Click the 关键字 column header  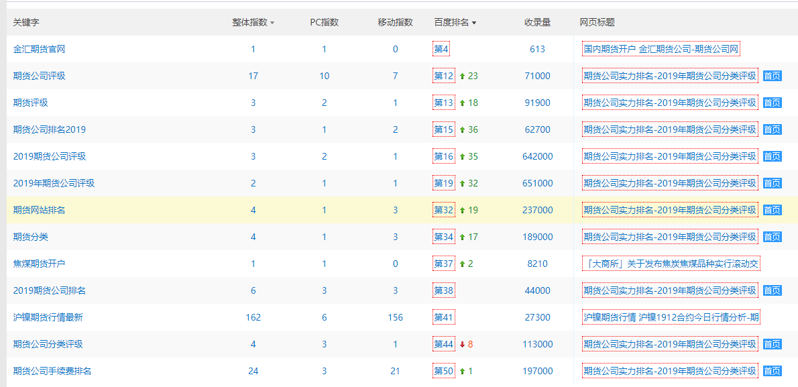point(26,22)
